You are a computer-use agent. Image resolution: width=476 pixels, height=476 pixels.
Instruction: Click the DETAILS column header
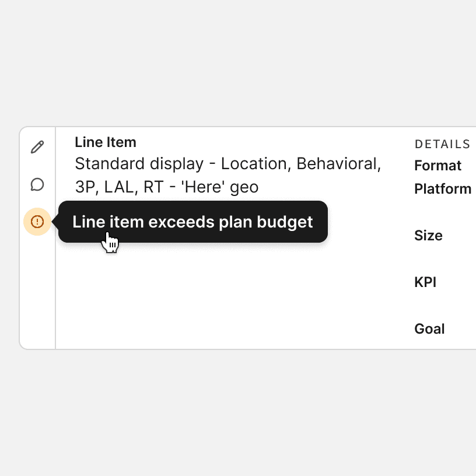[442, 144]
